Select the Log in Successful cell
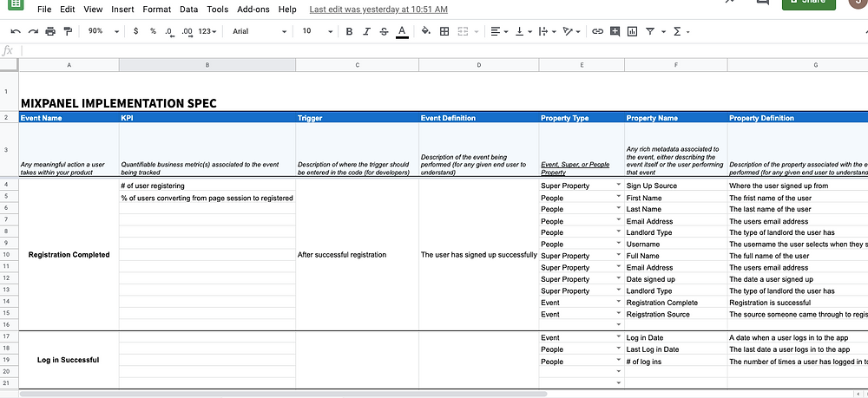The image size is (868, 398). [x=69, y=360]
